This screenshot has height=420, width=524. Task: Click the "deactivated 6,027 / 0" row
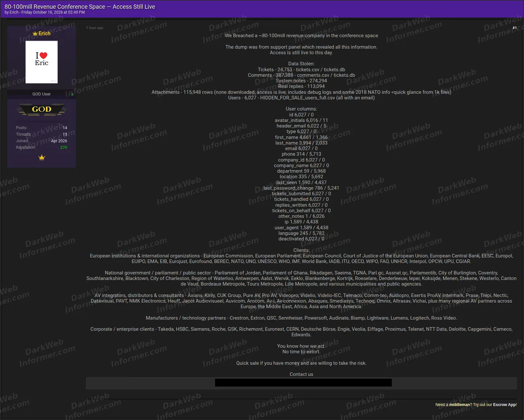[x=301, y=239]
